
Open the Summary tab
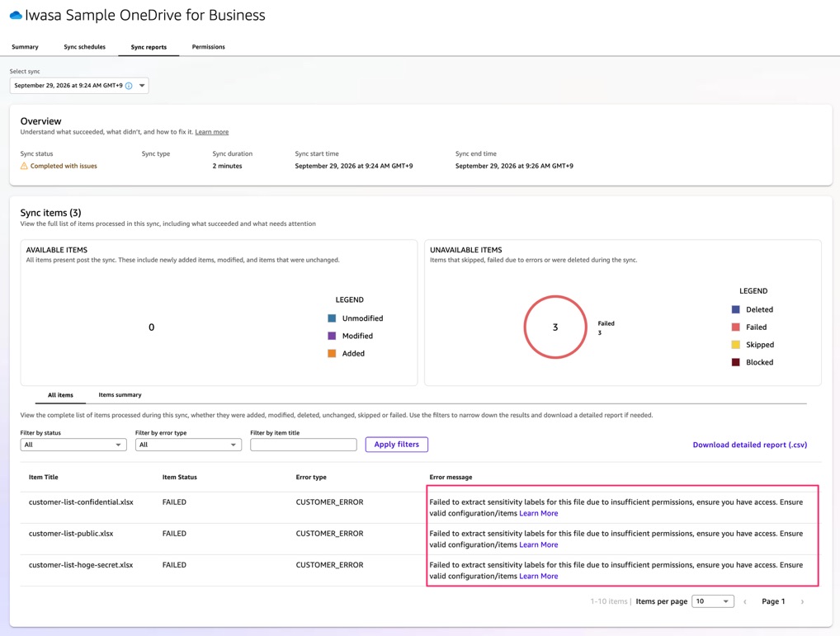point(26,47)
